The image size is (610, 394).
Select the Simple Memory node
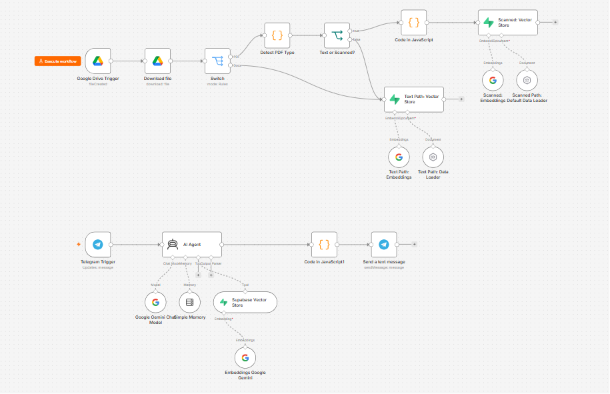click(189, 302)
